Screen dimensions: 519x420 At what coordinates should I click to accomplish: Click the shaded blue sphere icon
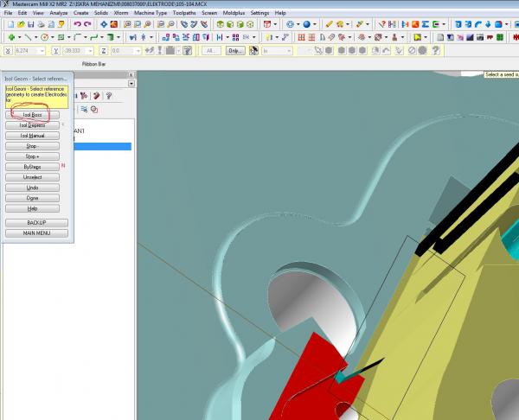(306, 24)
